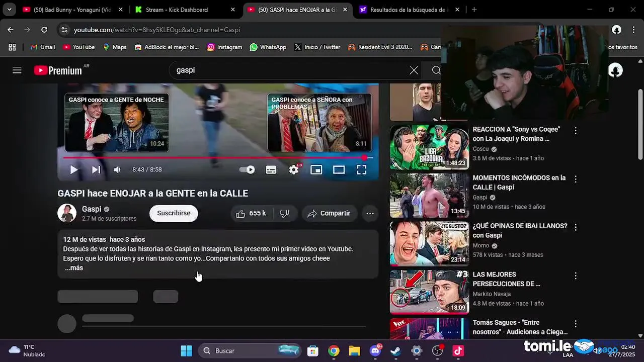Open a new browser tab
644x362 pixels.
coord(474,10)
